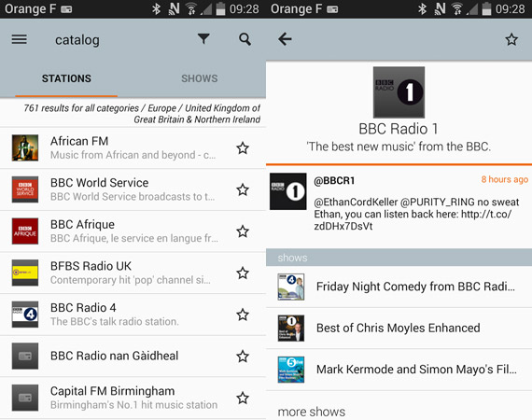The width and height of the screenshot is (532, 420).
Task: Tap battery icon in right status bar
Action: click(x=486, y=8)
